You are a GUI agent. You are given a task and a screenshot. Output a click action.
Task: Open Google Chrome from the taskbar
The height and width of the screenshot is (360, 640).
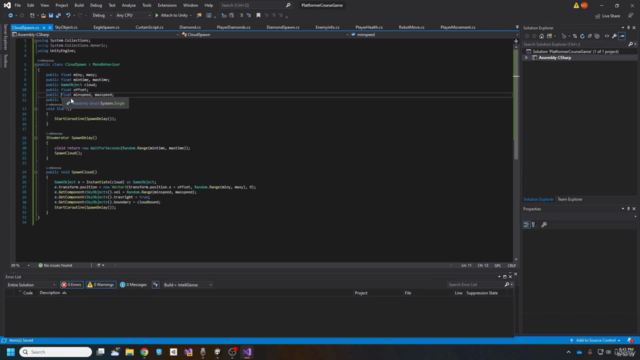144,352
